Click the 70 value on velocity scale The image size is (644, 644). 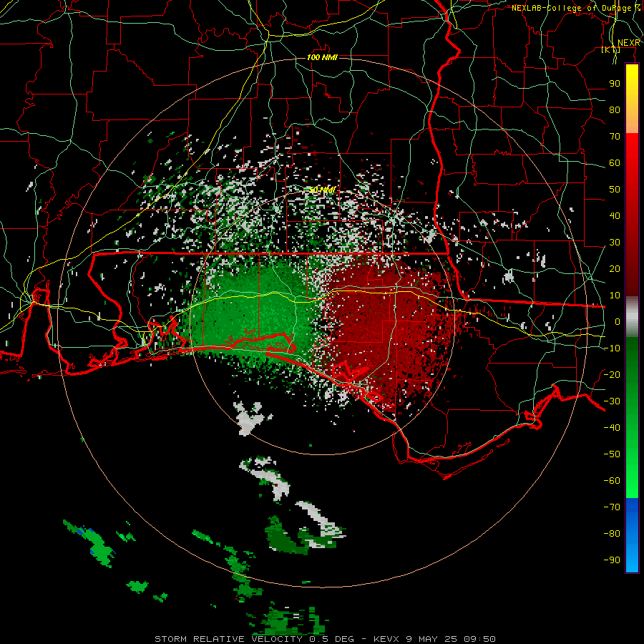(x=615, y=137)
